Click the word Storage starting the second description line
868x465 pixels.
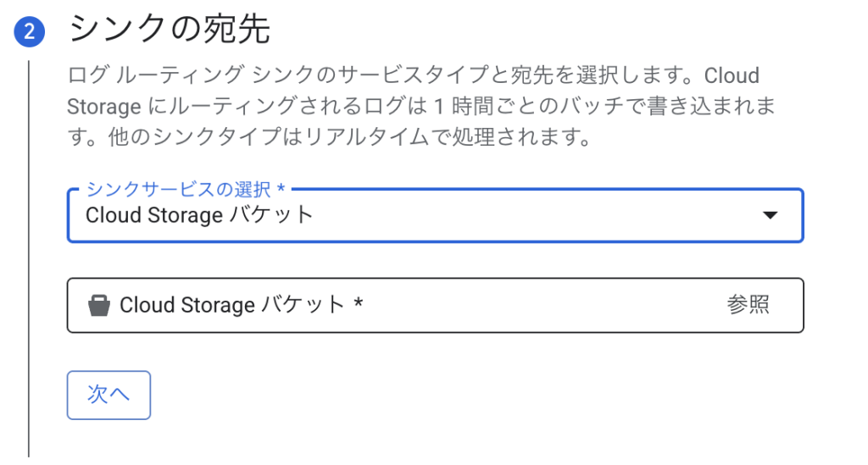pyautogui.click(x=104, y=108)
